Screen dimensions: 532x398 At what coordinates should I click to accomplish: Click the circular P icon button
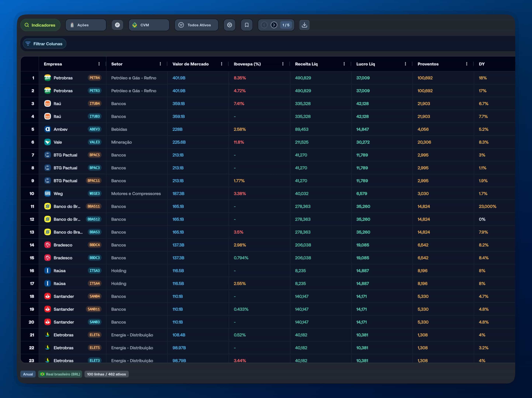[117, 25]
